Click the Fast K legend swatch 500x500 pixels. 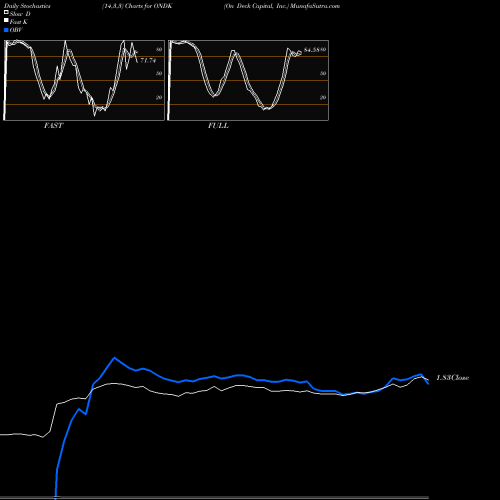click(6, 21)
